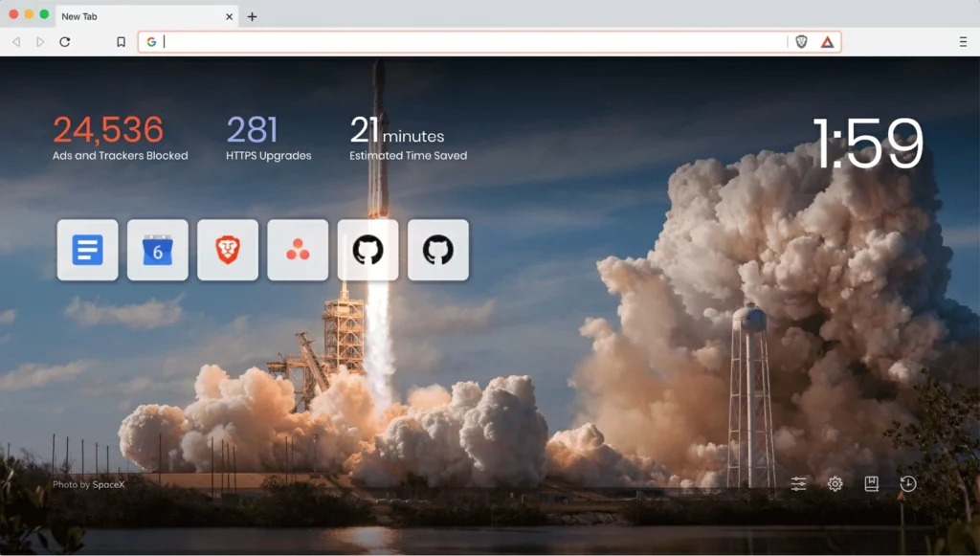
Task: Go back to the previous page
Action: point(16,42)
